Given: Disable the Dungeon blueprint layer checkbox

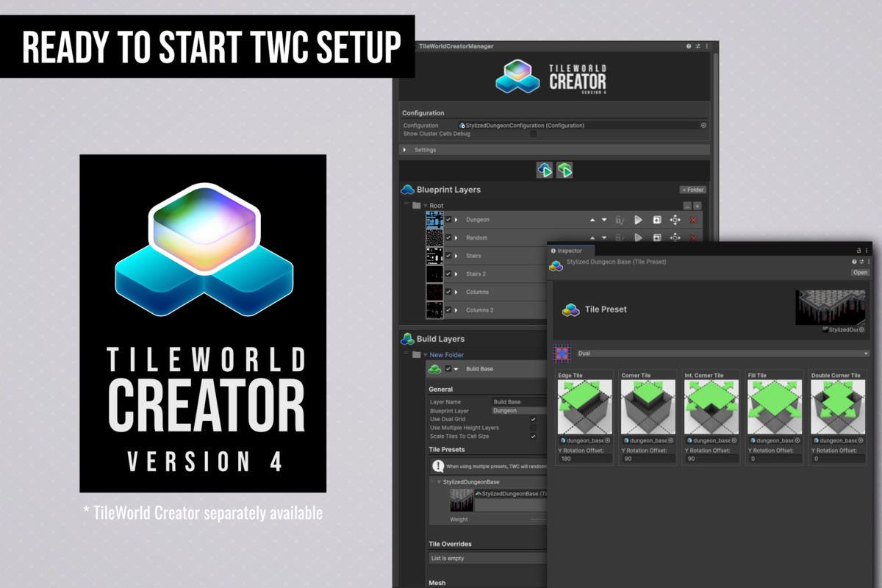Looking at the screenshot, I should pyautogui.click(x=448, y=220).
